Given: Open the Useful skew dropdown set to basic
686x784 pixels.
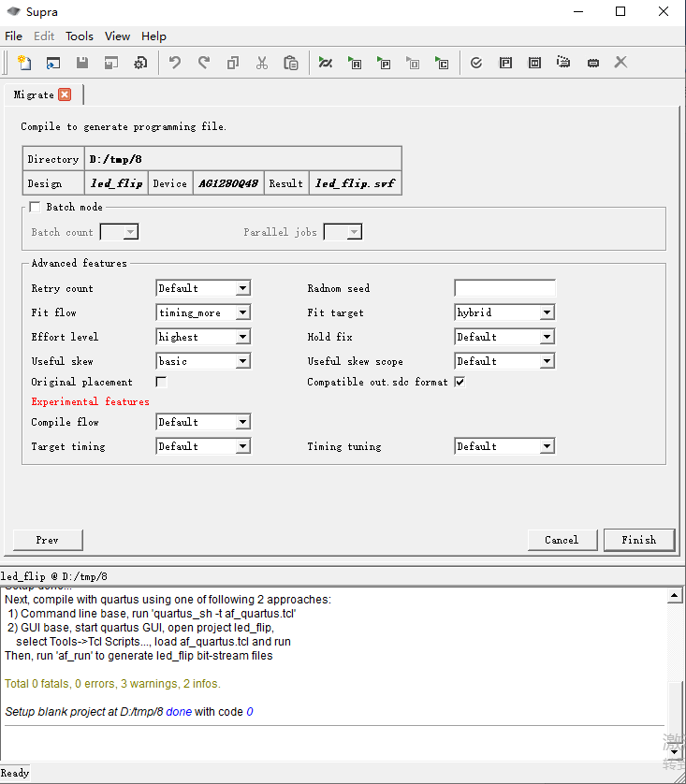Looking at the screenshot, I should coord(203,361).
